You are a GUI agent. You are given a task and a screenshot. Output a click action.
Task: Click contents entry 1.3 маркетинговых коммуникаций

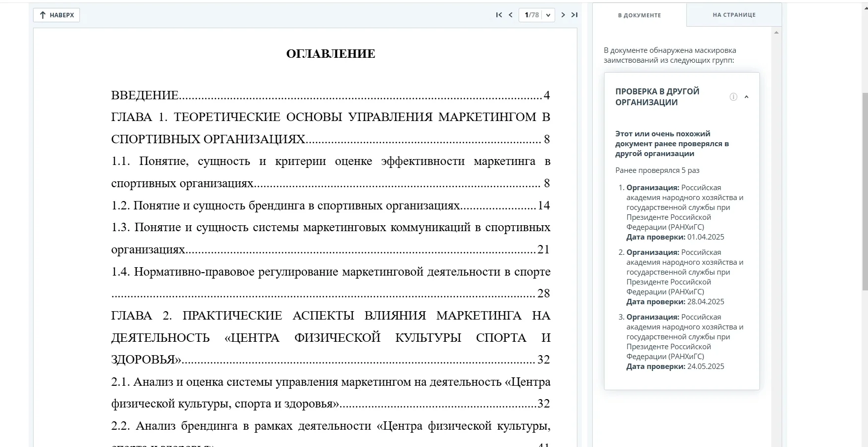331,238
